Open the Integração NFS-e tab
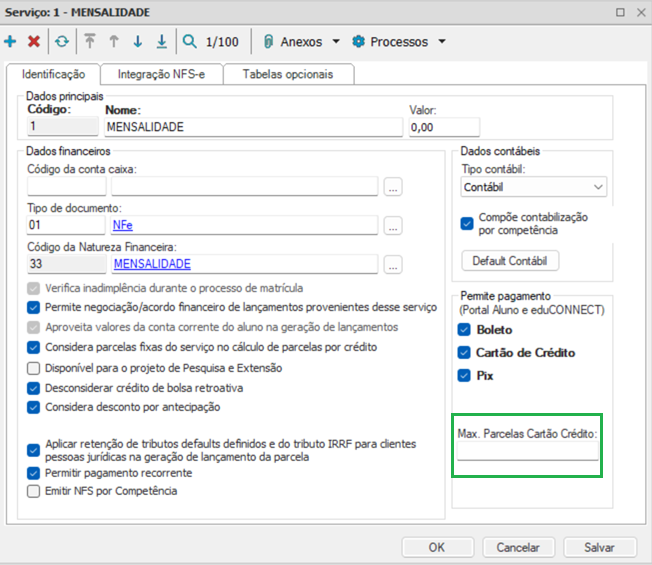The height and width of the screenshot is (565, 652). point(161,74)
